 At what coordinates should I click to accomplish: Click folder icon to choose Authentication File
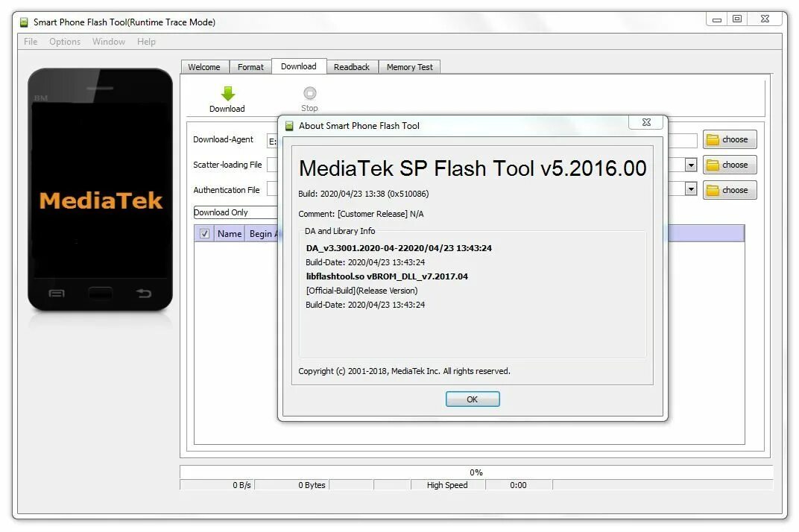(713, 190)
